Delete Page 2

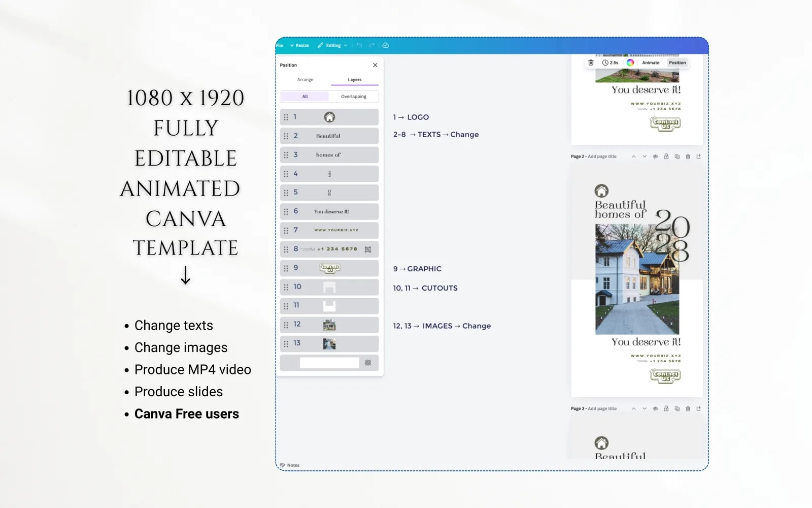click(x=688, y=156)
